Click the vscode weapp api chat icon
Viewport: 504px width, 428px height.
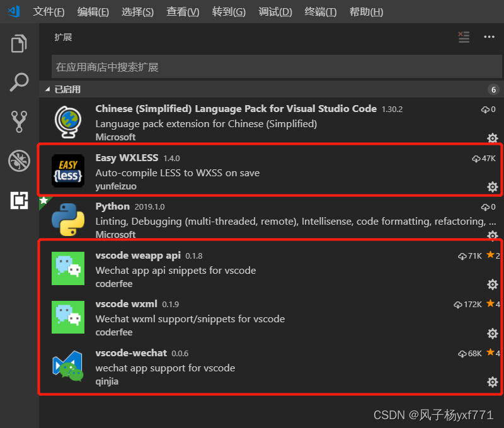click(x=68, y=268)
